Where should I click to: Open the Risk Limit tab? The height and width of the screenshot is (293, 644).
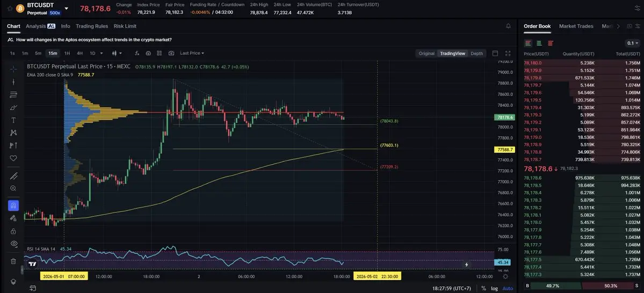pyautogui.click(x=125, y=26)
